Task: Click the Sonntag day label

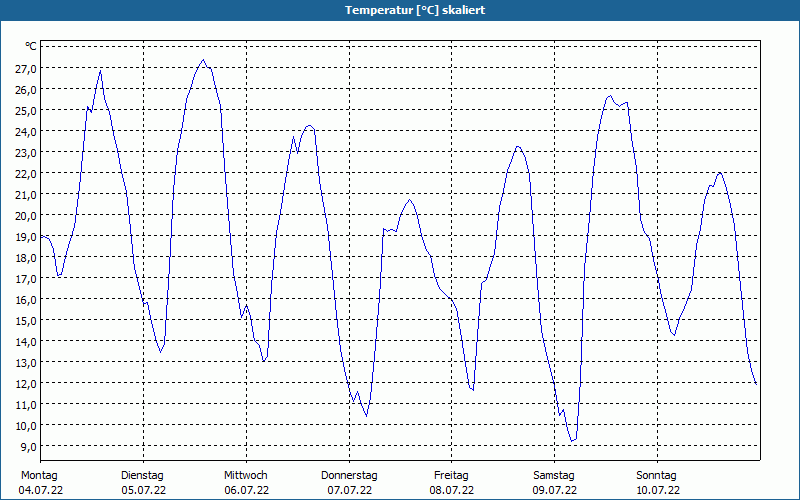Action: coord(657,476)
